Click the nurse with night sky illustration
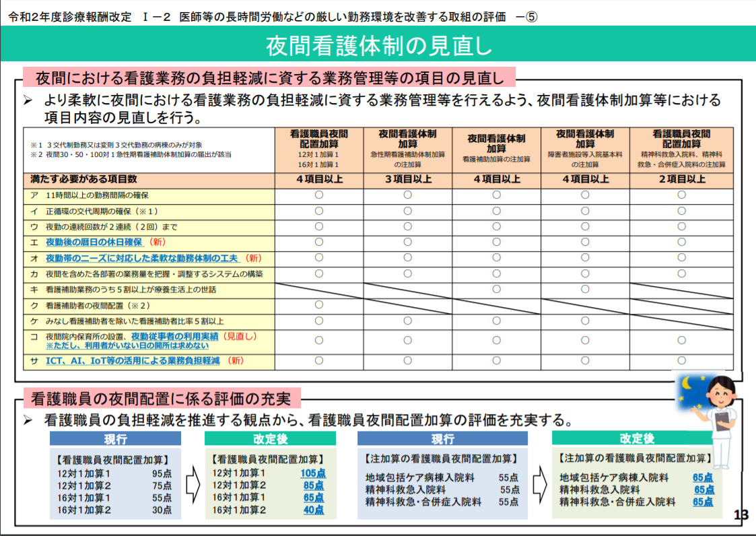This screenshot has width=756, height=536. point(708,420)
